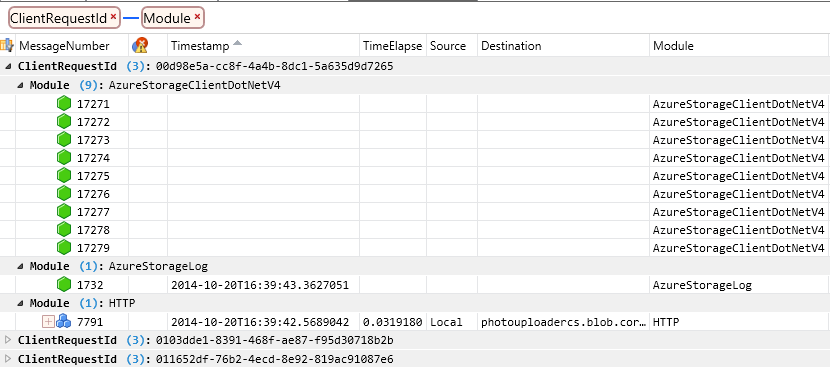Click GUID 011652df-76b2-4ecd-8e92-819ac91087e6
The image size is (830, 367).
click(x=274, y=359)
